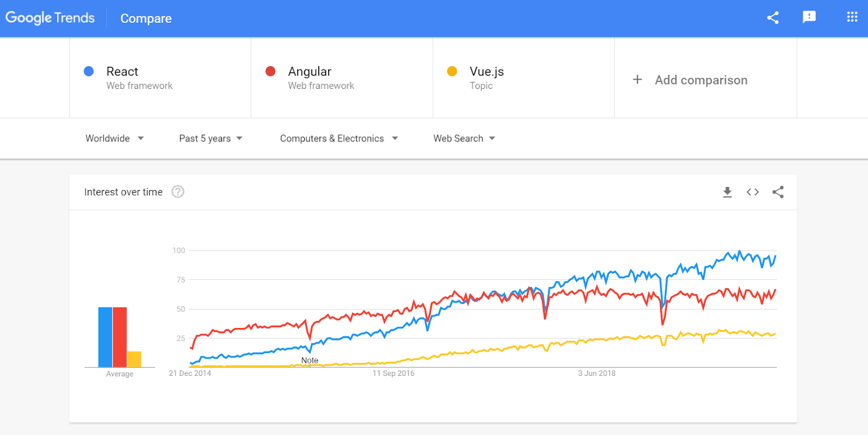
Task: Click the Add comparison button
Action: tap(700, 80)
